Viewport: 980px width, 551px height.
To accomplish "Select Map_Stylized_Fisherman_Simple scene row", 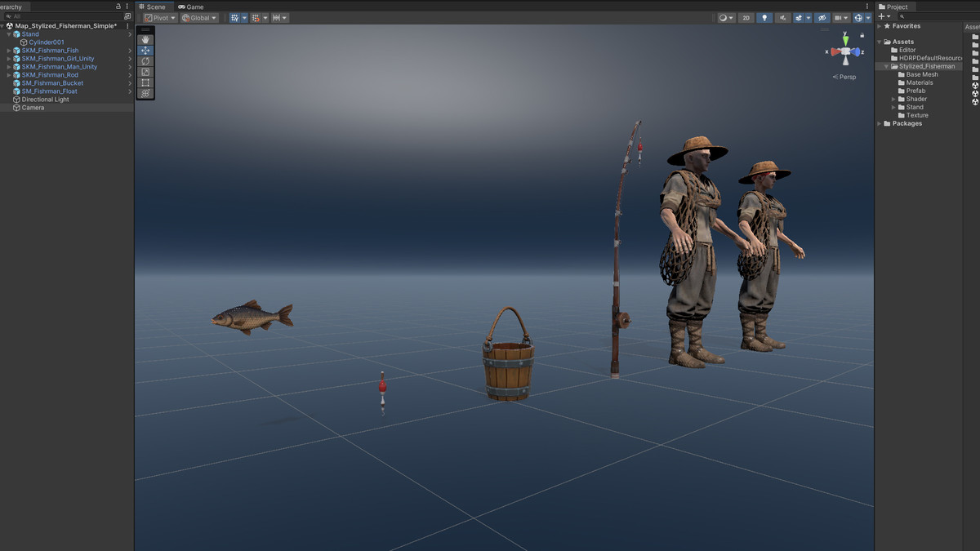I will coord(65,26).
